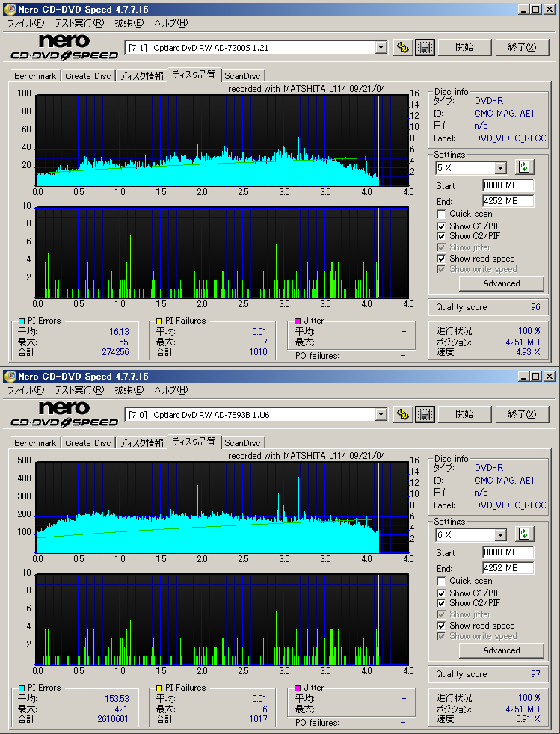Image resolution: width=560 pixels, height=734 pixels.
Task: Click the refresh settings icon beside the 6 X speed
Action: point(524,534)
